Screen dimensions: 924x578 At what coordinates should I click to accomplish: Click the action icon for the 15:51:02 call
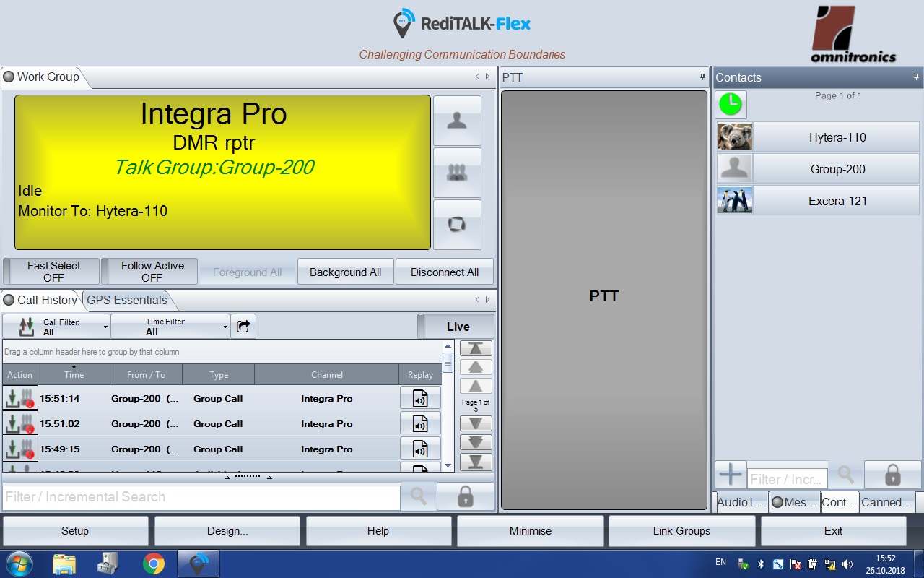point(20,423)
